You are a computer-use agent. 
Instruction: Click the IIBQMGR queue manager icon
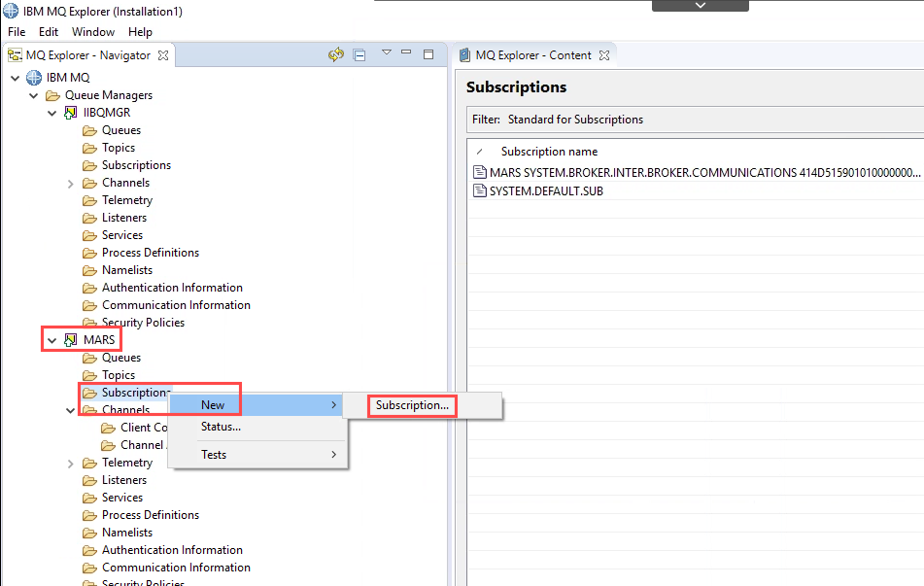click(x=71, y=112)
